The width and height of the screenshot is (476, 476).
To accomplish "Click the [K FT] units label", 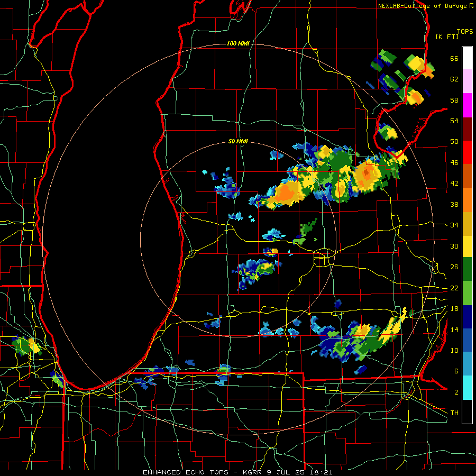I will point(447,37).
